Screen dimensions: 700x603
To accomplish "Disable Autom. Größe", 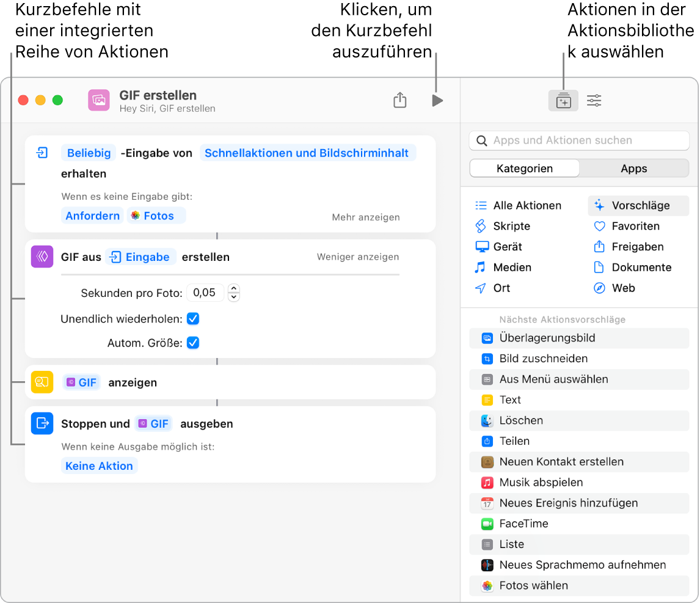I will click(x=193, y=343).
